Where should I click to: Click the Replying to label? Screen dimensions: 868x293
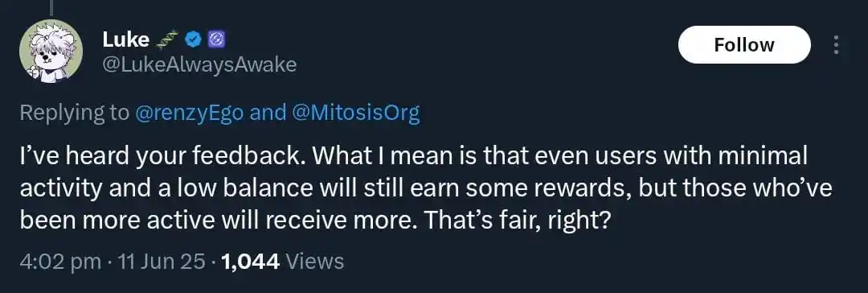coord(74,113)
